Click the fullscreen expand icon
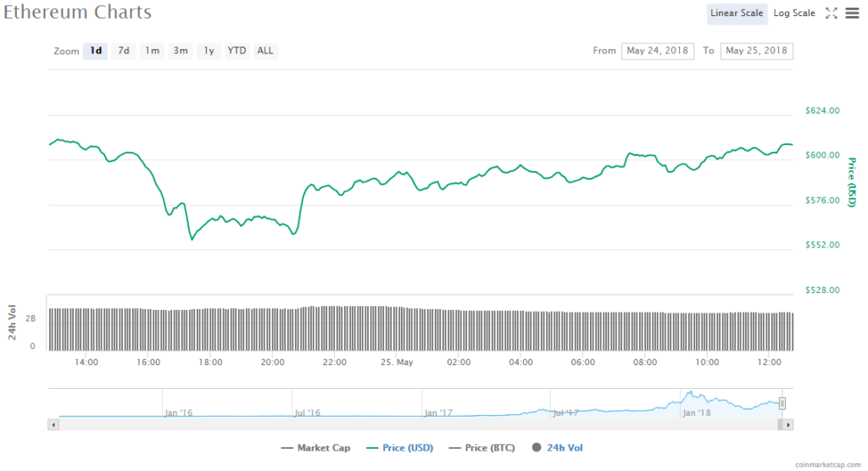Viewport: 868px width, 471px height. click(x=831, y=13)
